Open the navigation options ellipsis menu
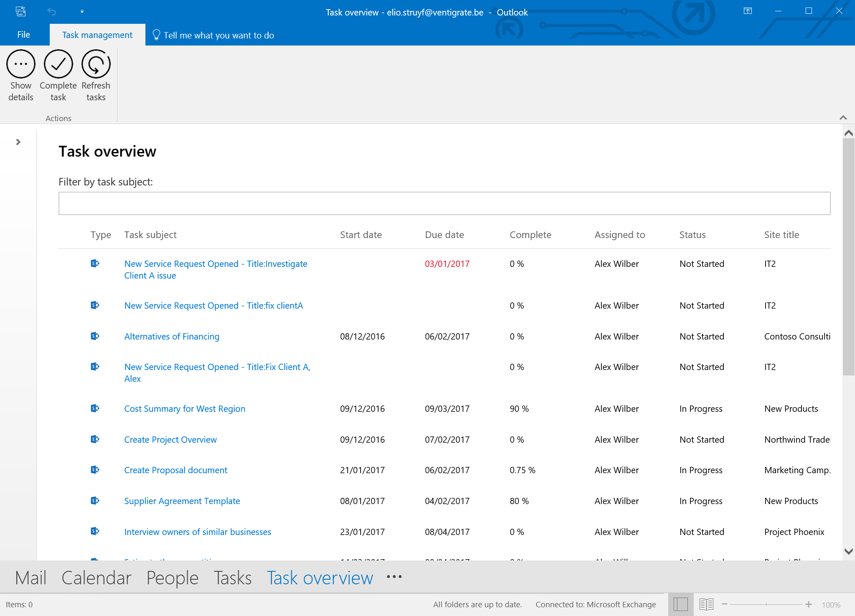Screen dimensions: 855x616 [x=394, y=577]
